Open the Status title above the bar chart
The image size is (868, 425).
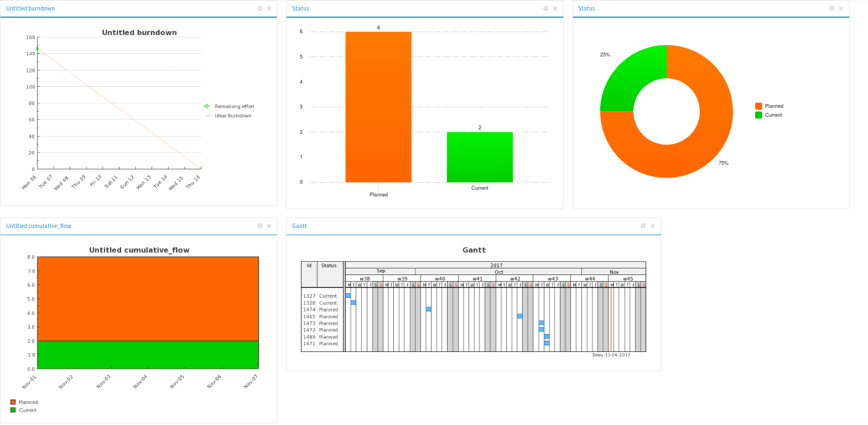point(300,8)
